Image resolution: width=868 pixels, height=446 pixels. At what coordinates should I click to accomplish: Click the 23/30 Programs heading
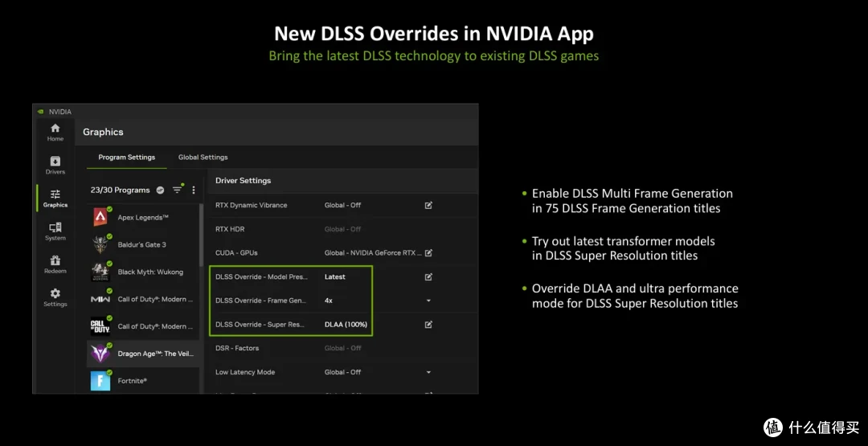click(x=120, y=190)
